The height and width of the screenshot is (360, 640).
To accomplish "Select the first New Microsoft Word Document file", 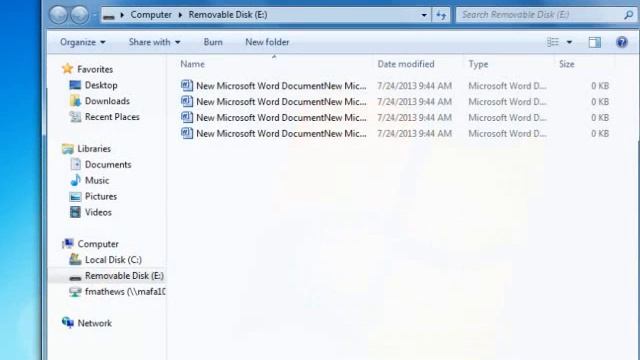I will coord(281,86).
